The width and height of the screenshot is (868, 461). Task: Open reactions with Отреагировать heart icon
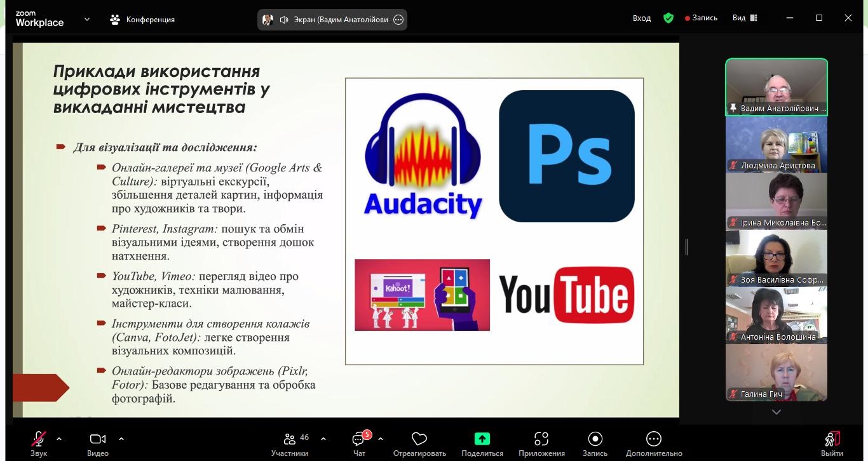(419, 443)
